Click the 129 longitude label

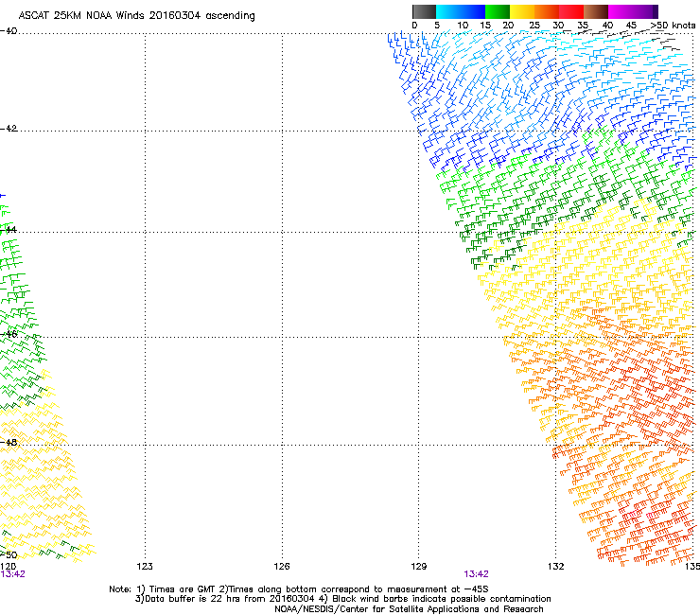[419, 567]
